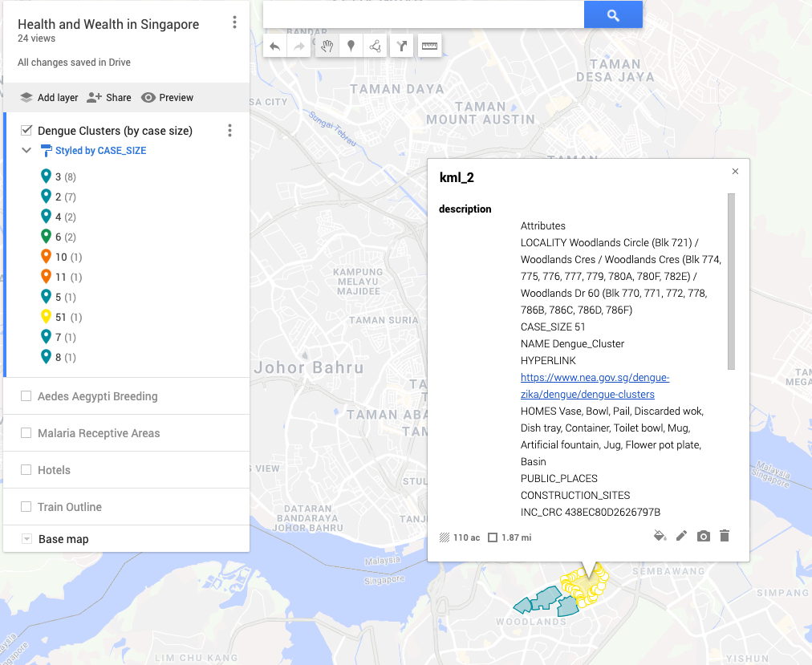Click the trash delete feature icon
The width and height of the screenshot is (812, 665).
point(725,536)
